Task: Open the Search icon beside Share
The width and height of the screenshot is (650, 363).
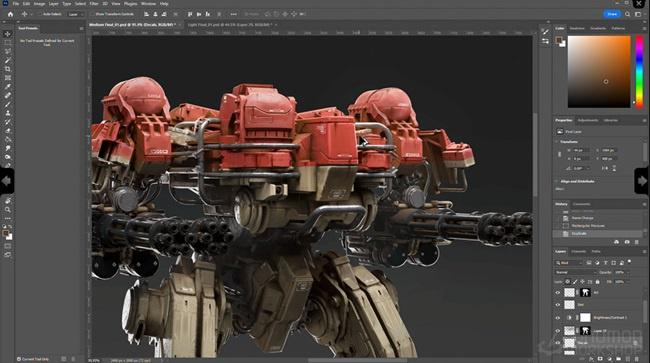Action: [628, 14]
